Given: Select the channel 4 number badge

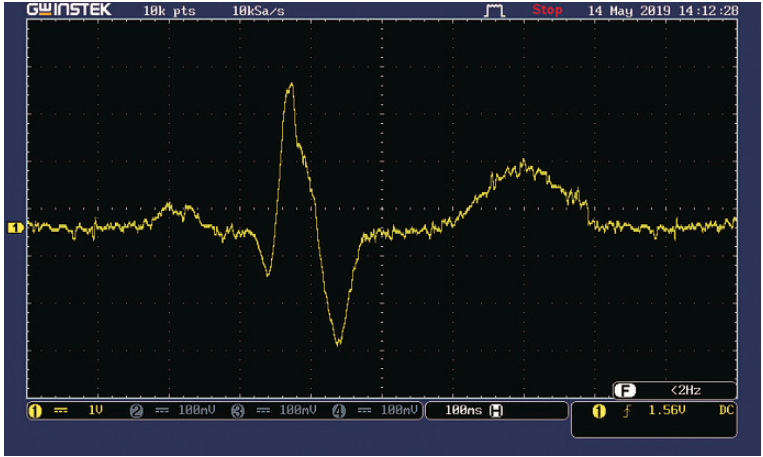Looking at the screenshot, I should click(x=339, y=411).
